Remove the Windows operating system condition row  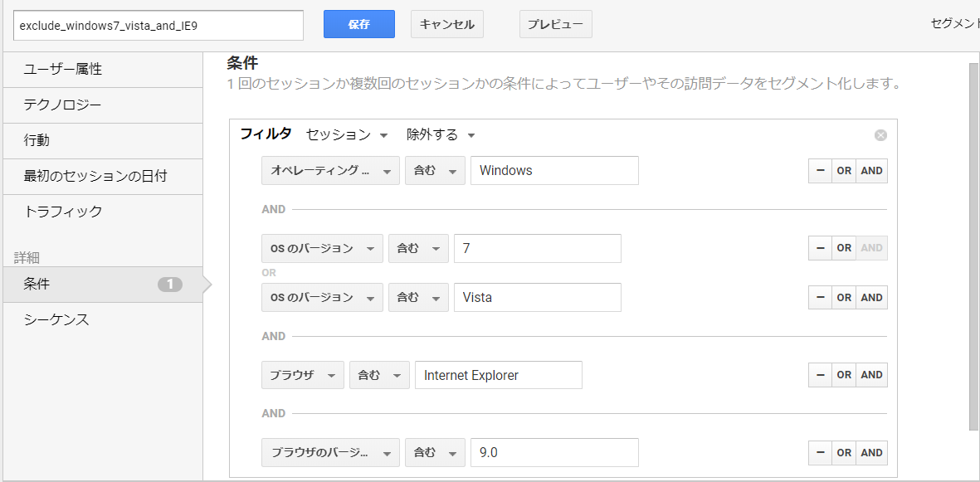820,171
